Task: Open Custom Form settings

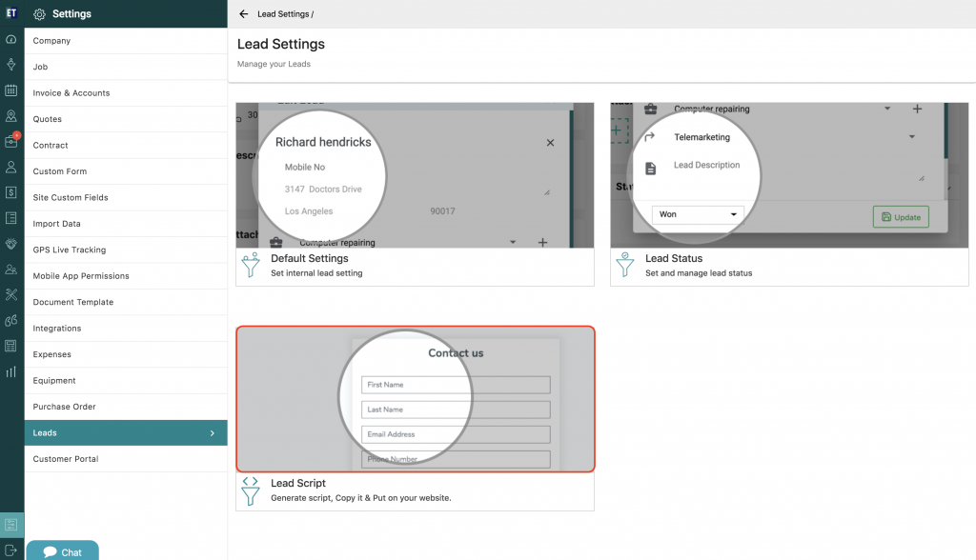Action: 126,171
